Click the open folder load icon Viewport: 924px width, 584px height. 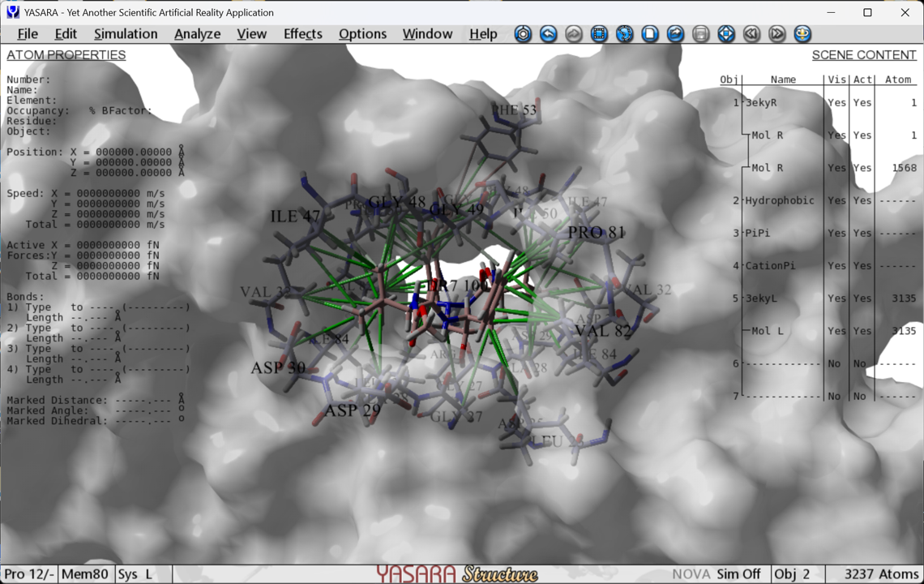[x=675, y=33]
